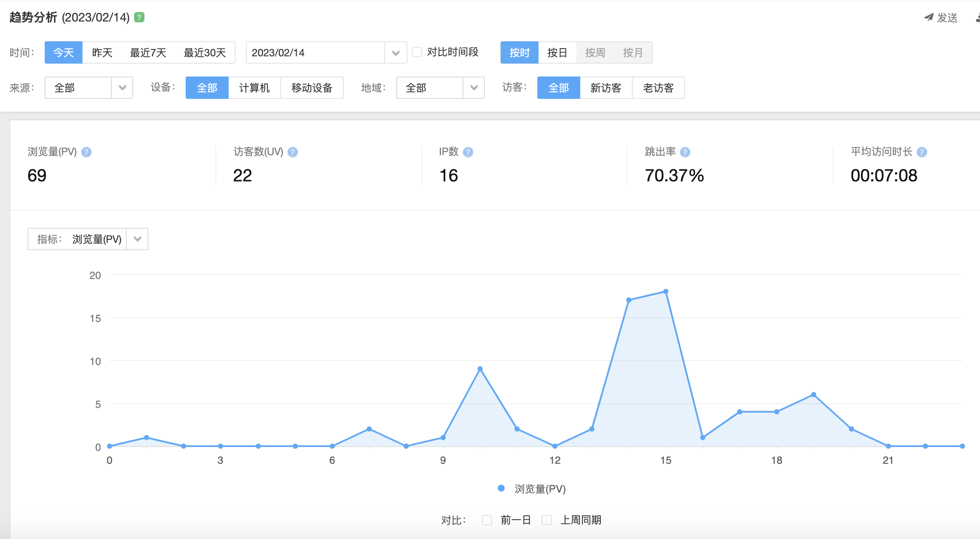
Task: Click help icon next to 跳出率
Action: point(685,152)
